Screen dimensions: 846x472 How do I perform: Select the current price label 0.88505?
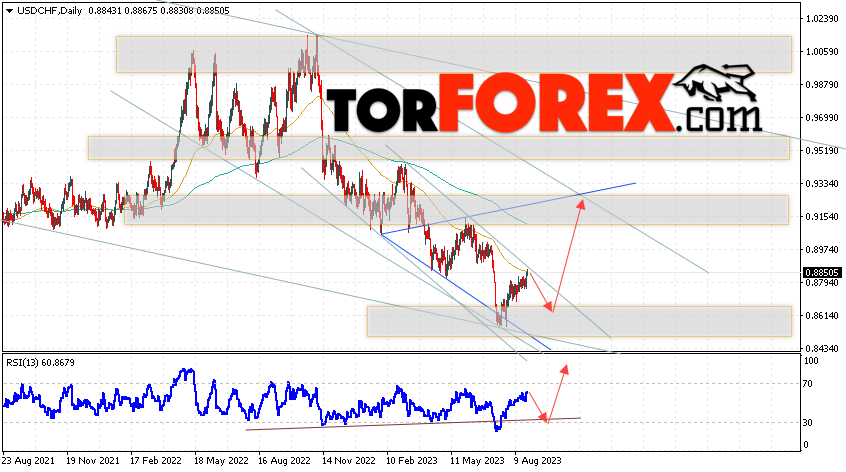(822, 273)
